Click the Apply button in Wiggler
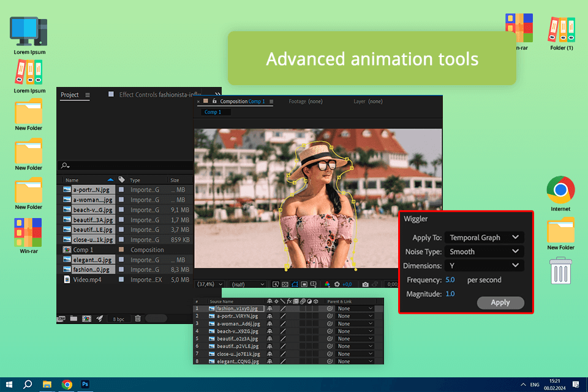The height and width of the screenshot is (392, 588). point(500,303)
